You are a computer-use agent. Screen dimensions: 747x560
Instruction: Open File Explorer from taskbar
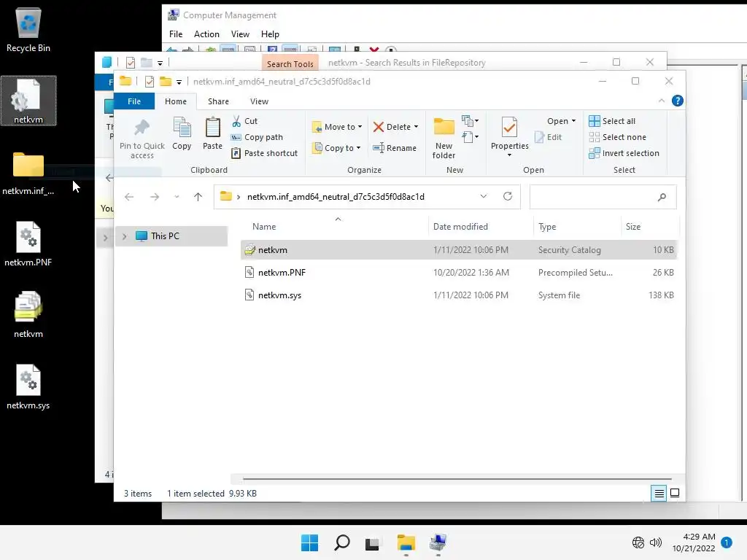click(x=406, y=542)
